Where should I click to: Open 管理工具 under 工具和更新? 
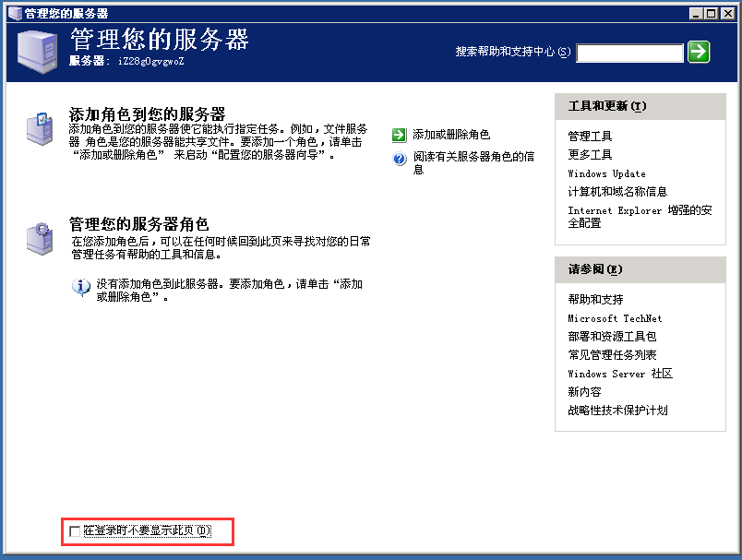pos(590,137)
